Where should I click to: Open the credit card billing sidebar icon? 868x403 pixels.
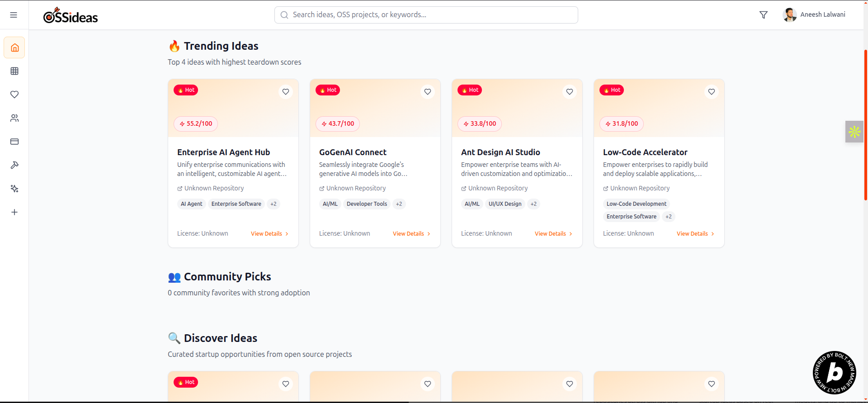point(14,142)
